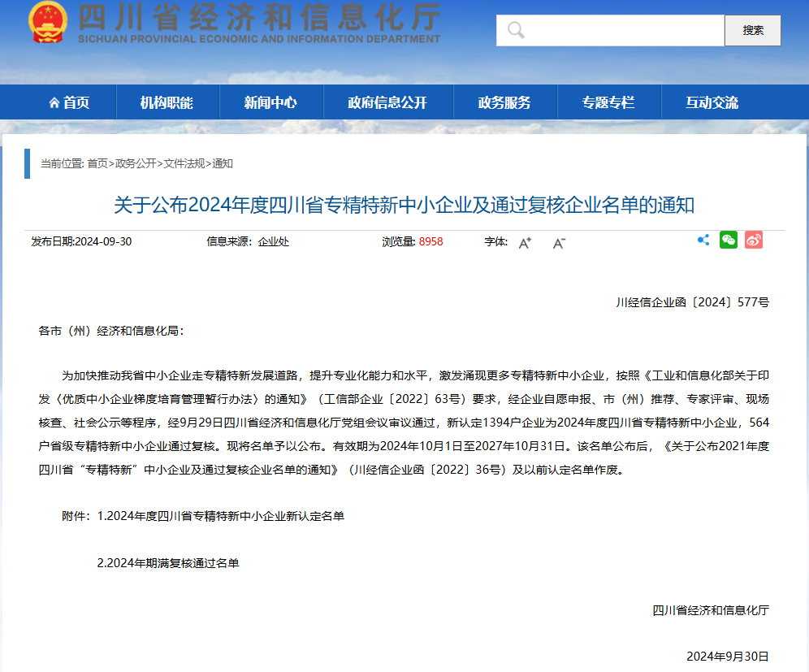The height and width of the screenshot is (672, 809).
Task: Click the decrease font size A- icon
Action: (559, 242)
